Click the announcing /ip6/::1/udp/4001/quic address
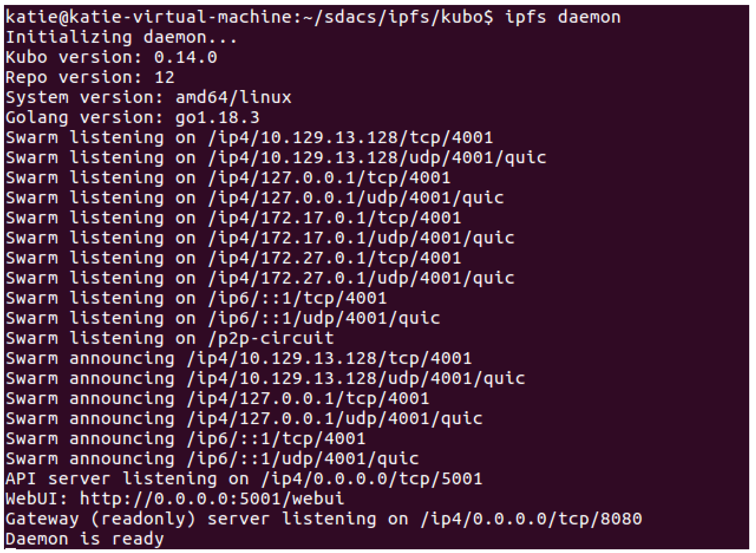The height and width of the screenshot is (553, 756). click(303, 459)
